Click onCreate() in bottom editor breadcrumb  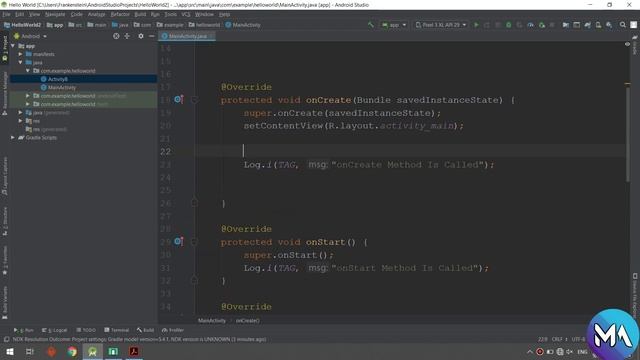click(x=247, y=321)
